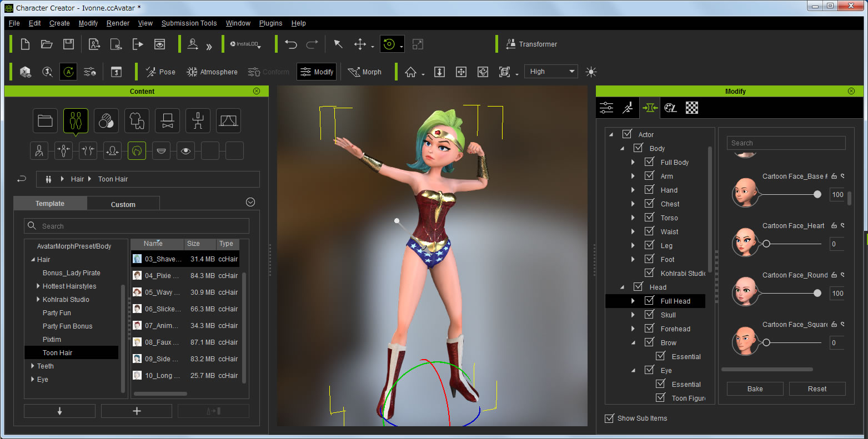Switch to the Template tab
The height and width of the screenshot is (439, 868).
click(50, 204)
